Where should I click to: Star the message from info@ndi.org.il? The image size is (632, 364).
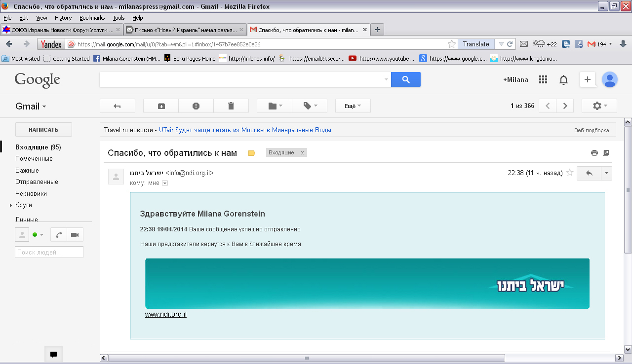569,173
